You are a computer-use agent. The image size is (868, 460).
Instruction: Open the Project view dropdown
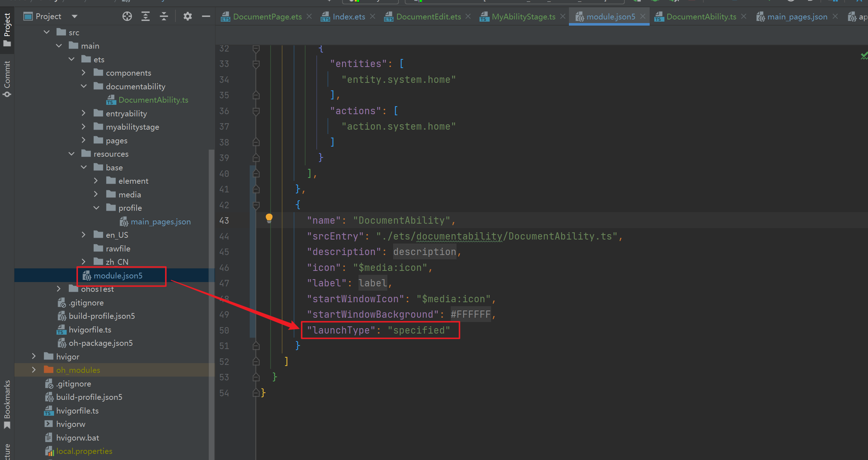pos(75,16)
